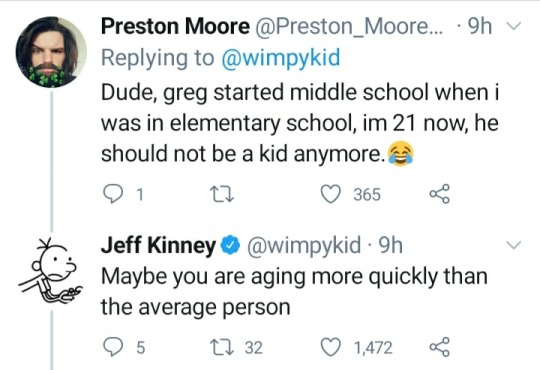Open Jeff Kinney's reply text about aging

click(x=294, y=292)
